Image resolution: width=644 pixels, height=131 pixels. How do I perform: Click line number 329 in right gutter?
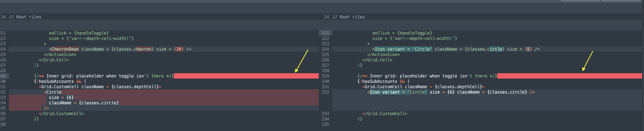325,76
